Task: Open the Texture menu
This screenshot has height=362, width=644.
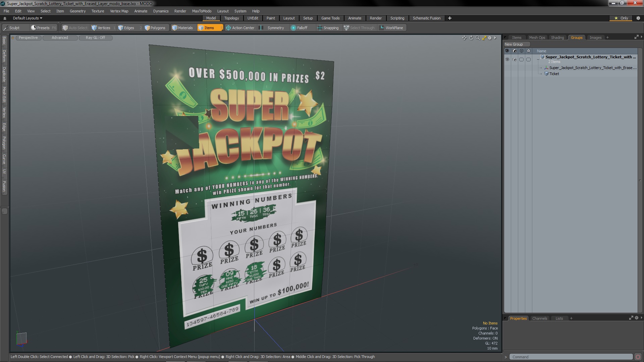Action: pos(98,11)
